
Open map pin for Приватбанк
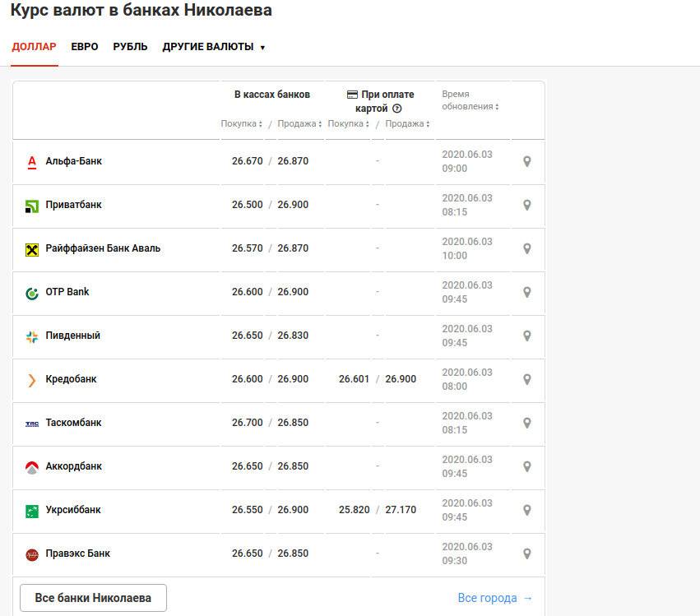coord(526,206)
